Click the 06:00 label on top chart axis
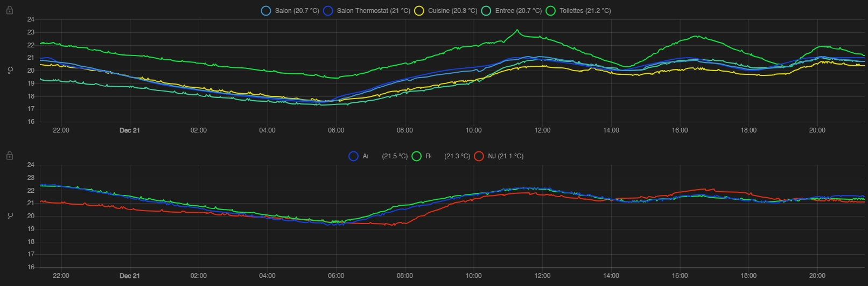 (336, 130)
